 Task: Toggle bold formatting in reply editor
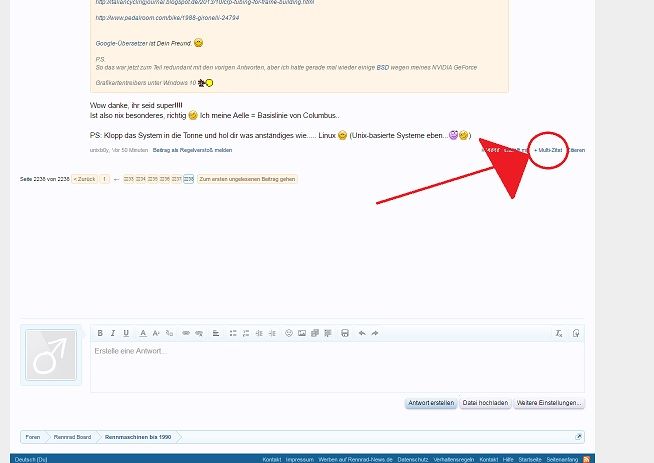100,333
